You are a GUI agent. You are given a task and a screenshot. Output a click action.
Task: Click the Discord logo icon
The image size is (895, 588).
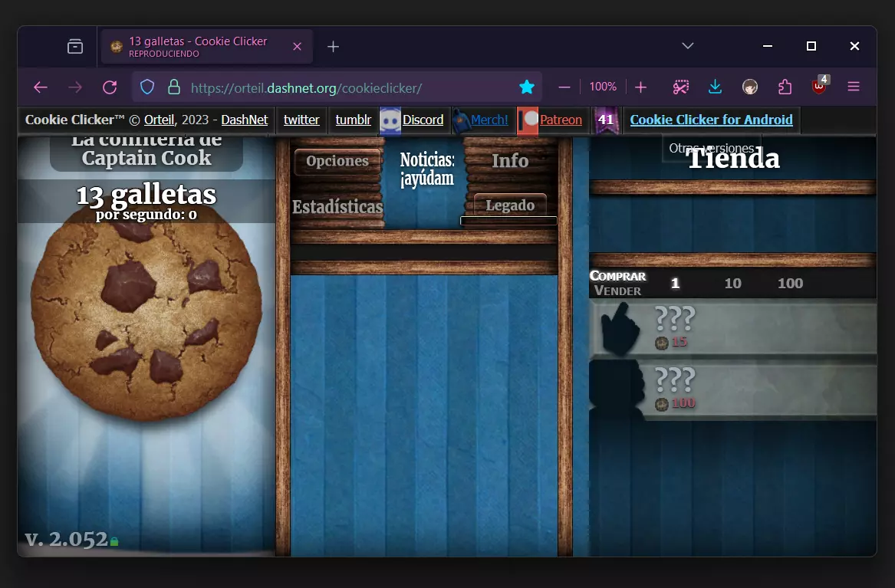coord(390,120)
